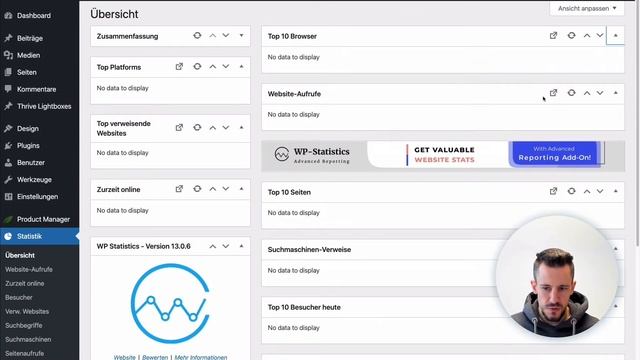640x360 pixels.
Task: Open the Bewerten link
Action: (x=155, y=357)
